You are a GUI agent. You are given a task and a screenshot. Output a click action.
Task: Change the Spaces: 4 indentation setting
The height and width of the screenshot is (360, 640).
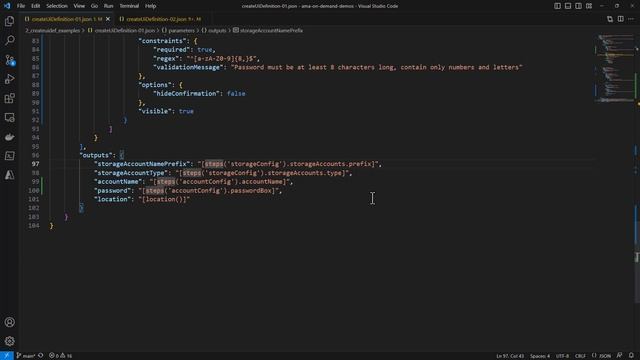click(540, 356)
